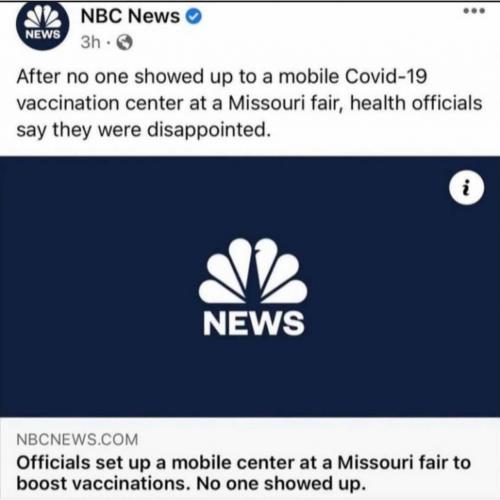Screen dimensions: 500x500
Task: Click the blue verified badge
Action: (194, 17)
